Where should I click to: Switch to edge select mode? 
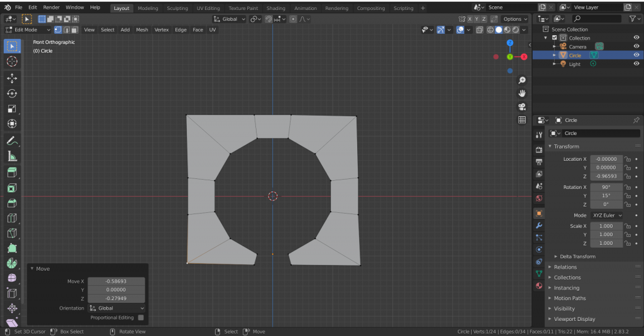pyautogui.click(x=67, y=30)
